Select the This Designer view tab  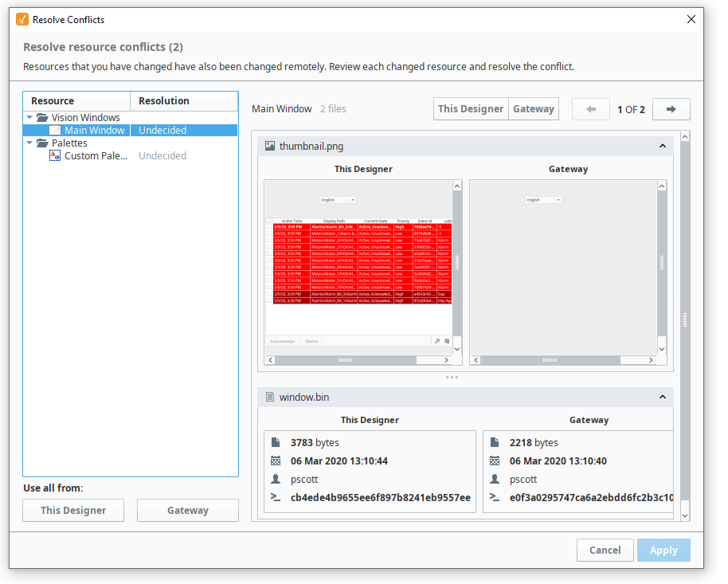click(471, 108)
